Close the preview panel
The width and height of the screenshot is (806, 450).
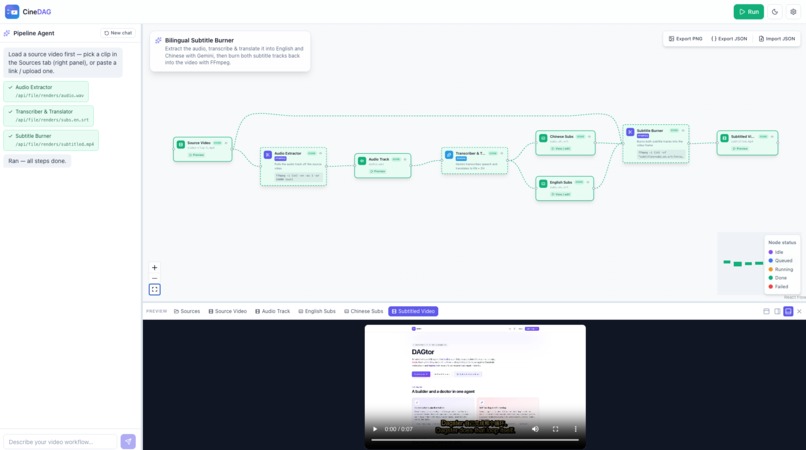799,311
